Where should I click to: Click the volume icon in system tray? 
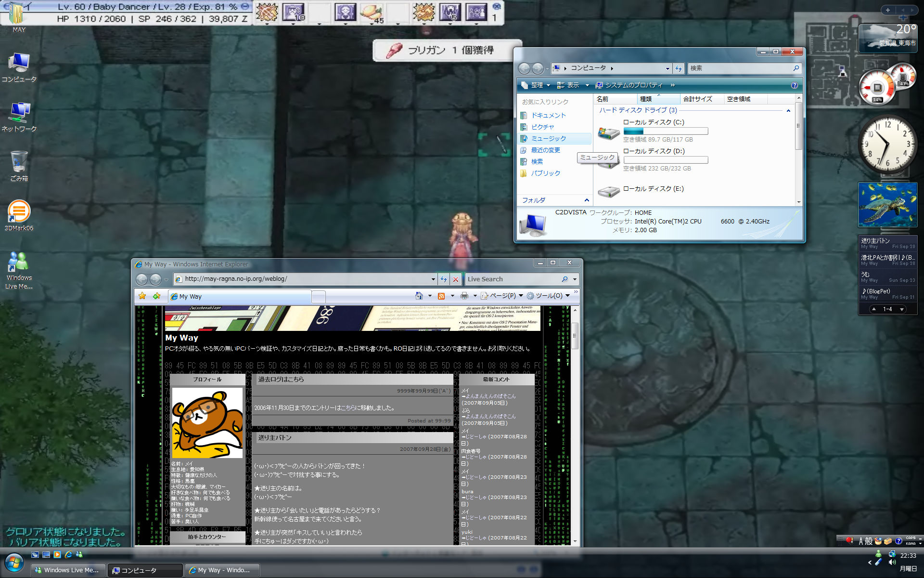click(892, 562)
